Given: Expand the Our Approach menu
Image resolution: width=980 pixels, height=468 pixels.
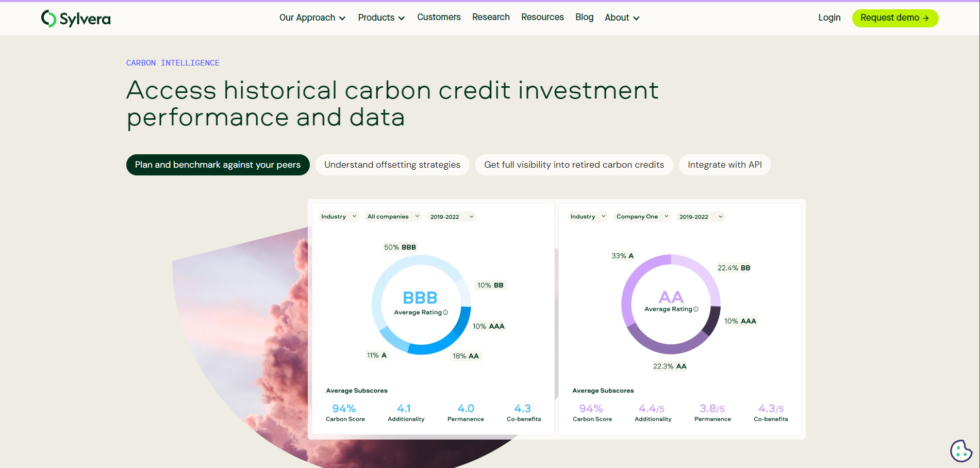Looking at the screenshot, I should pos(312,18).
